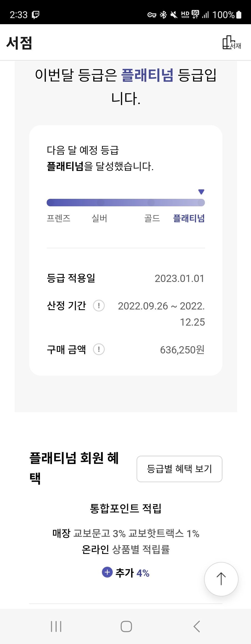Tap the 프렌즈 grade label

[x=59, y=218]
